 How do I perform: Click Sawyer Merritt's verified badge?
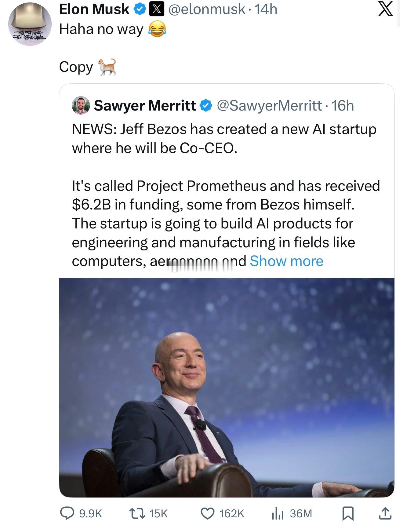tap(206, 106)
